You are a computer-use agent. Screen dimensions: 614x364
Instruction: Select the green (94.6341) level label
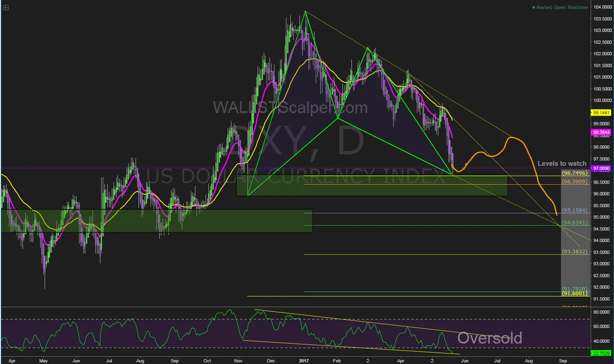pos(575,223)
